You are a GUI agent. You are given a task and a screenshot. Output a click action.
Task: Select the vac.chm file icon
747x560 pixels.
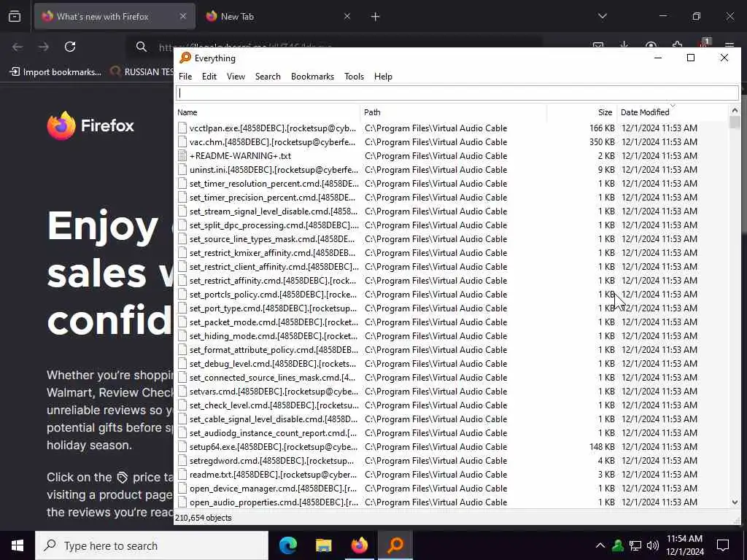182,142
